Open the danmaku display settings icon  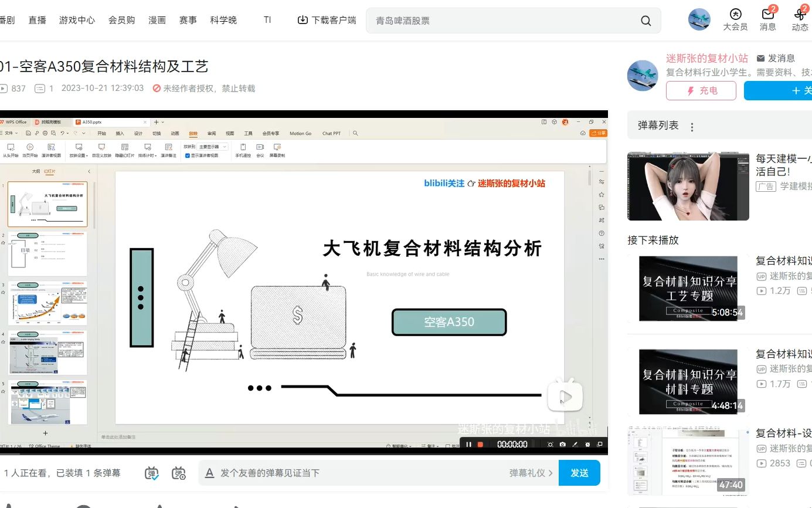pyautogui.click(x=179, y=473)
